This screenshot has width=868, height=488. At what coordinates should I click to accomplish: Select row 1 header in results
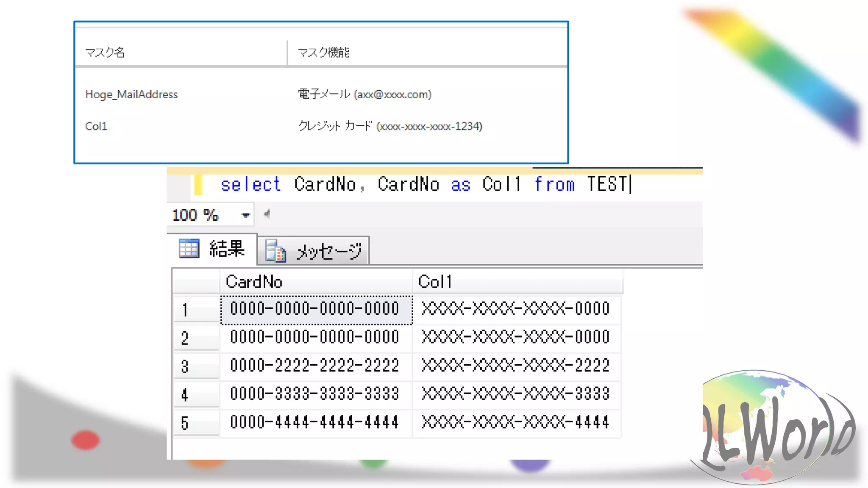pyautogui.click(x=196, y=310)
